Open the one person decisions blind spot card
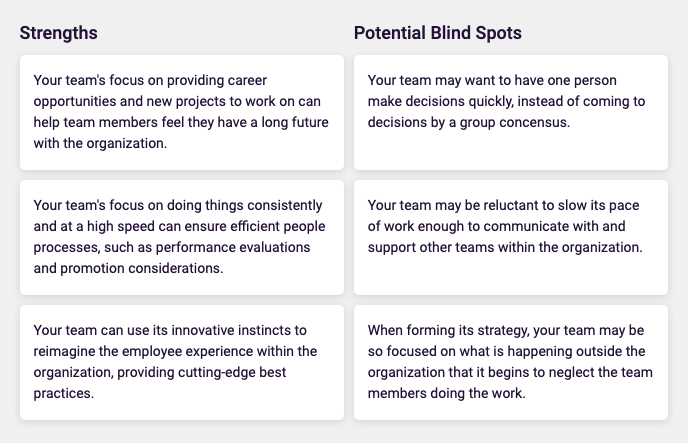The height and width of the screenshot is (443, 688). pos(511,112)
